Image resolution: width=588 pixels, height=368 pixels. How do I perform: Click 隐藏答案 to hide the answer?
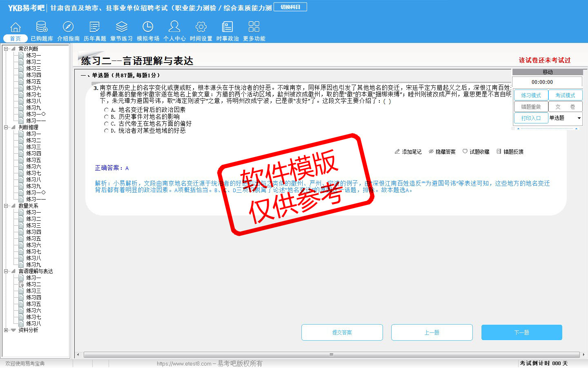(442, 152)
